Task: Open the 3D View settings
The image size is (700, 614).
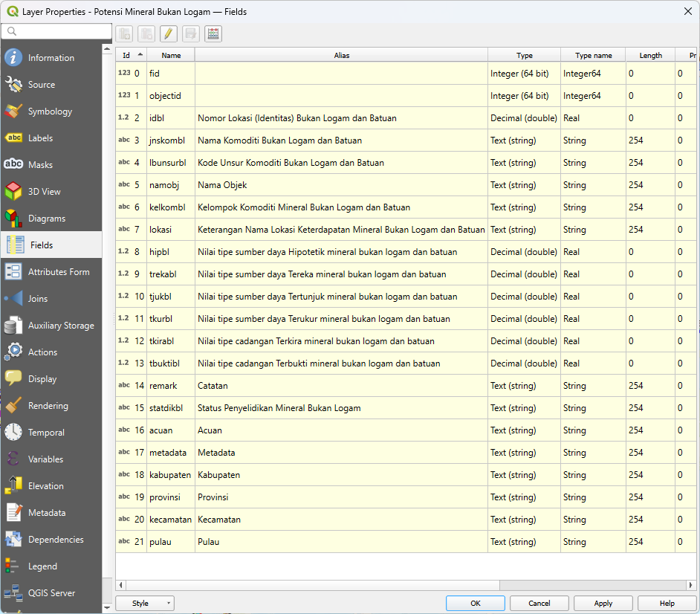Action: tap(44, 192)
